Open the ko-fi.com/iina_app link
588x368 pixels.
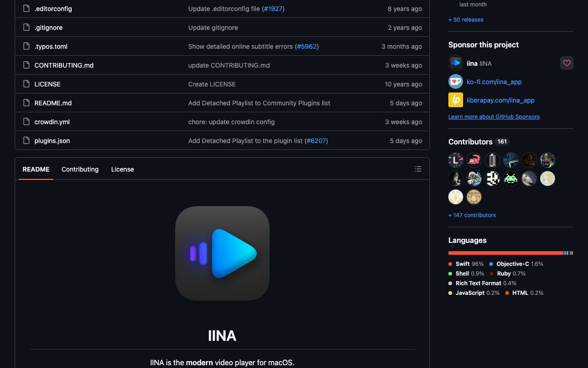point(494,81)
